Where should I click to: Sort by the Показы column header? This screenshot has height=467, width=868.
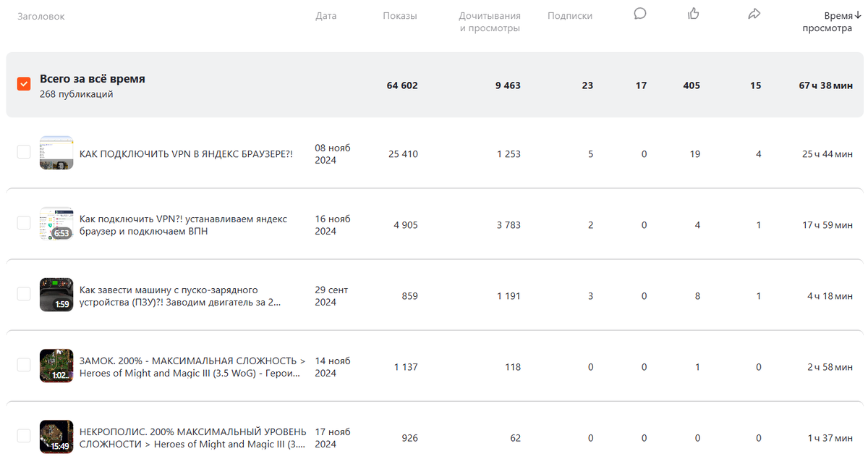click(400, 16)
